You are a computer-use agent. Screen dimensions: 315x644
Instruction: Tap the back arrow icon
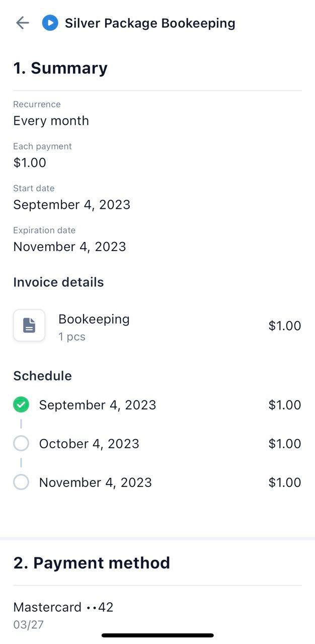coord(23,23)
